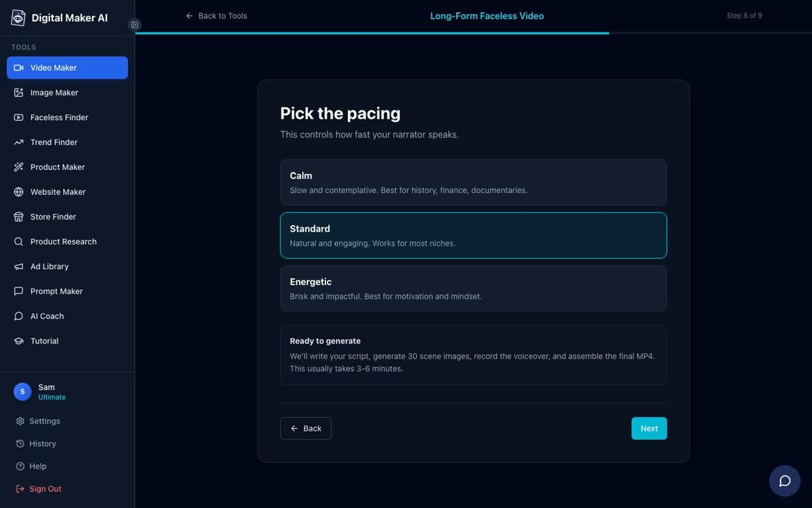Go back to the Tools list
812x508 pixels.
(217, 16)
